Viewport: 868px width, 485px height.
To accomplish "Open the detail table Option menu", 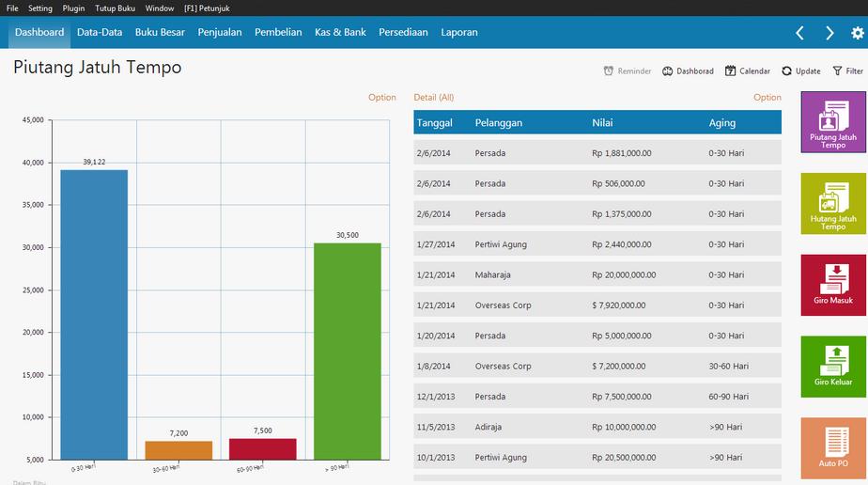I will click(x=767, y=98).
